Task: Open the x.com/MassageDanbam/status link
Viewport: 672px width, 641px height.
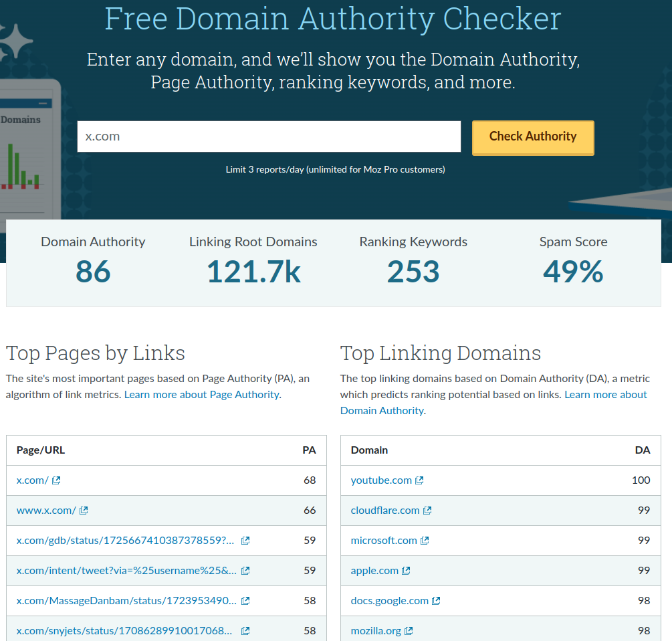Action: [x=126, y=600]
